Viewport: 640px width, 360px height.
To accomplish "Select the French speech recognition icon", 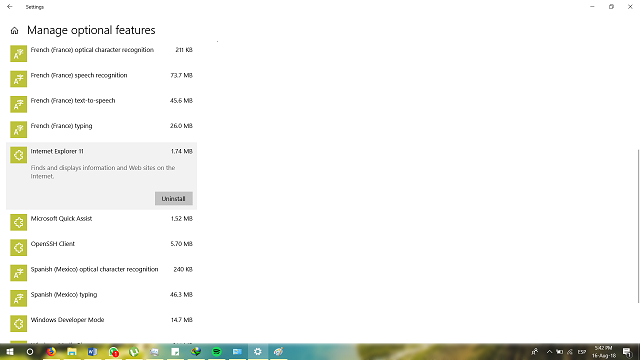I will pyautogui.click(x=18, y=79).
